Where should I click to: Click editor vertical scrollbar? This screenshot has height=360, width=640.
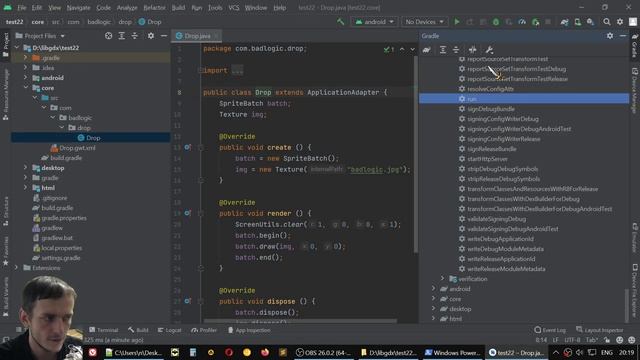(416, 154)
